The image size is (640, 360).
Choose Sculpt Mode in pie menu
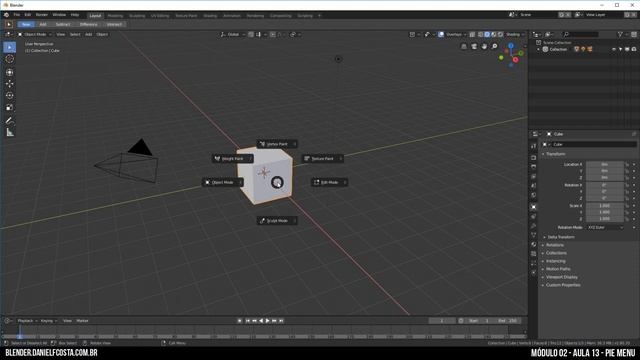pos(277,221)
